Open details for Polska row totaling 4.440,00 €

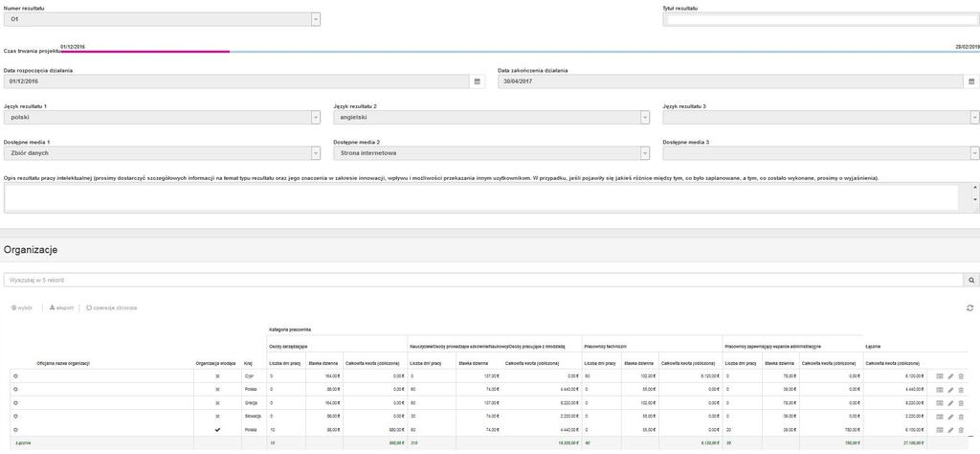(x=940, y=390)
